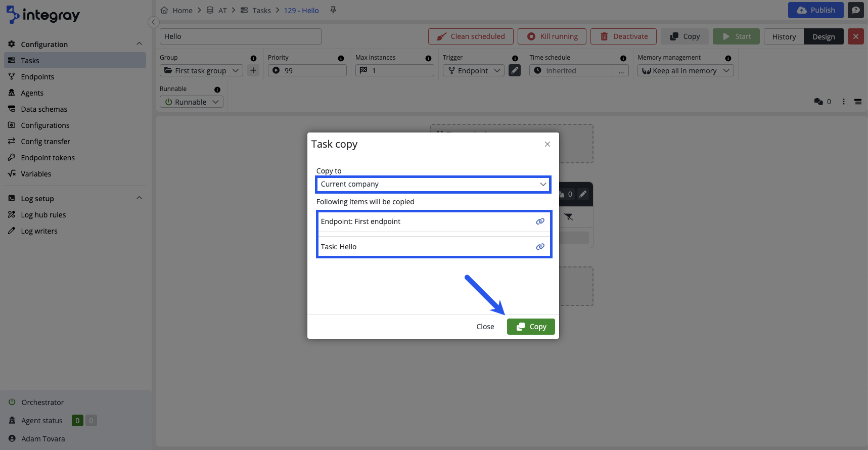The image size is (868, 450).
Task: Open Endpoints in sidebar
Action: (75, 77)
